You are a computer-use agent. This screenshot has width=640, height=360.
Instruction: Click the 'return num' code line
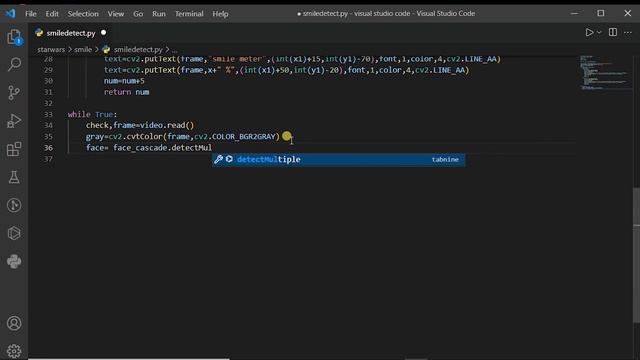pyautogui.click(x=126, y=92)
